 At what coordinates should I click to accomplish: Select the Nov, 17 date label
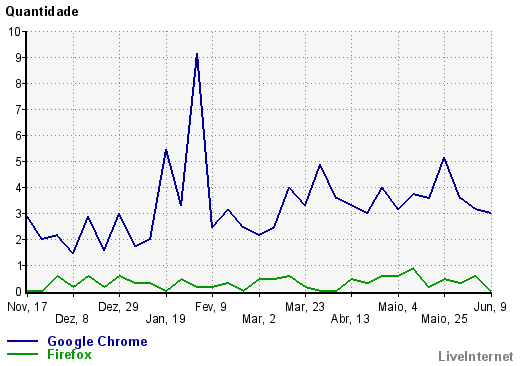pos(27,307)
